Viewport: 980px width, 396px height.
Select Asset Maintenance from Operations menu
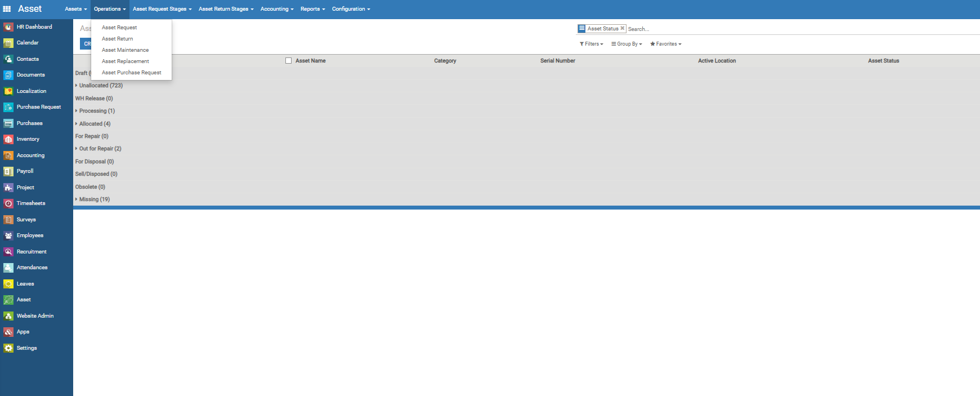[x=125, y=50]
